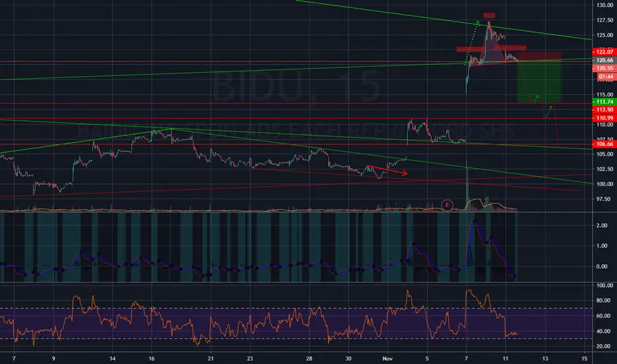Click date 14 on the time axis

(113, 359)
